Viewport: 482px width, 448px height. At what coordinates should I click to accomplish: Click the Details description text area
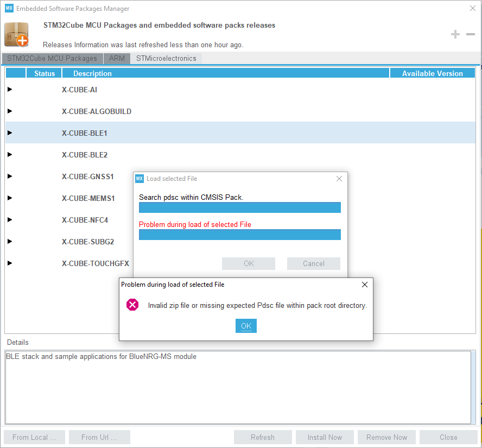click(238, 387)
